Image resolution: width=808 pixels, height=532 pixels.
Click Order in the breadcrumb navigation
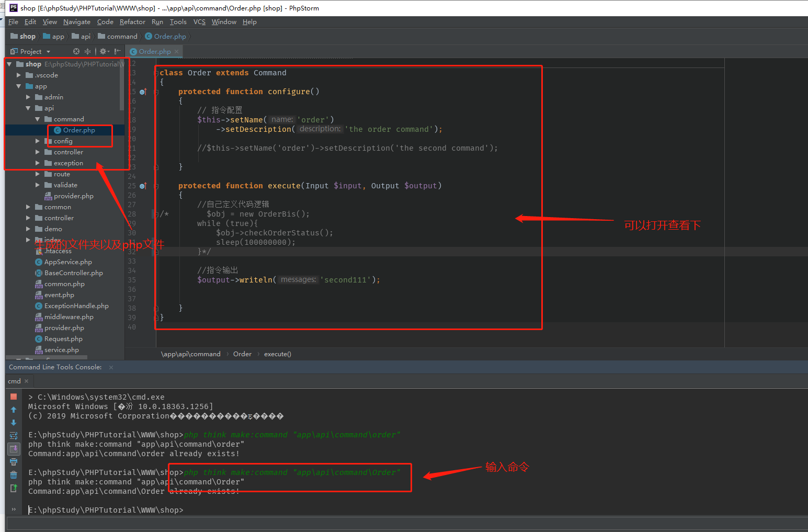[x=242, y=354]
